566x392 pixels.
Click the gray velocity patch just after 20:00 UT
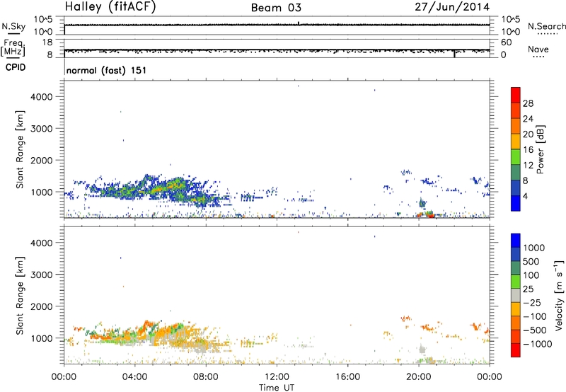coord(422,350)
